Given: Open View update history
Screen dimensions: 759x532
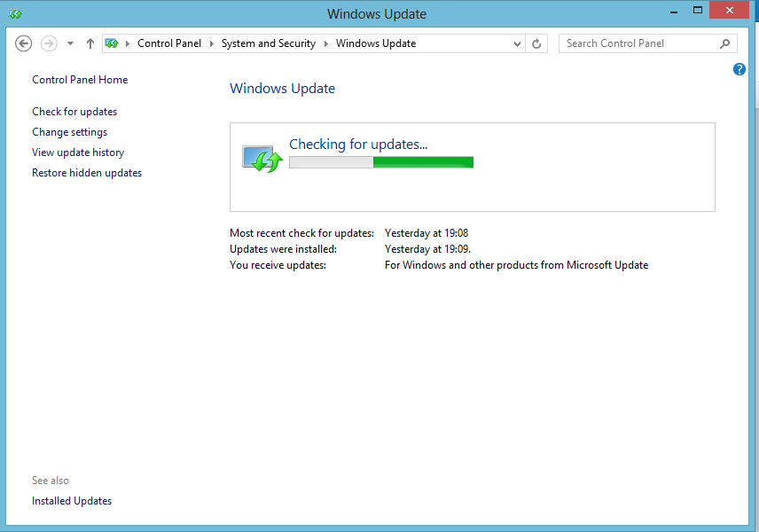Looking at the screenshot, I should [78, 153].
